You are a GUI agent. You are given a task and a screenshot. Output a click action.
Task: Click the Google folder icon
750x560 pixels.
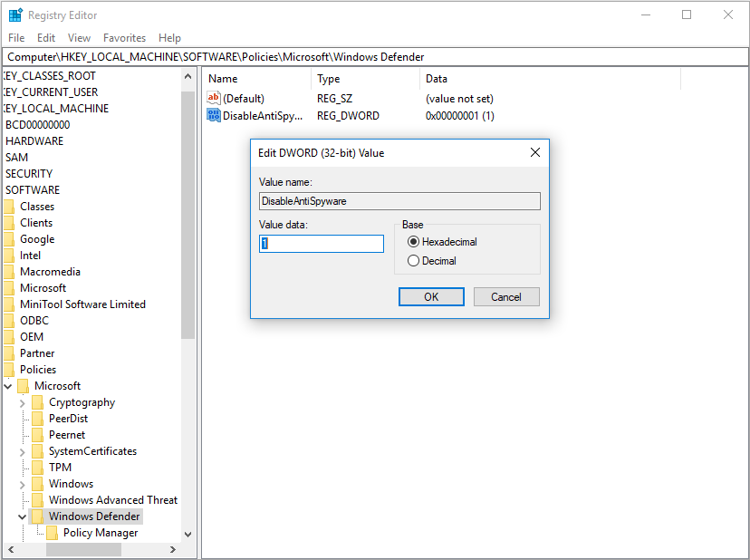coord(9,239)
